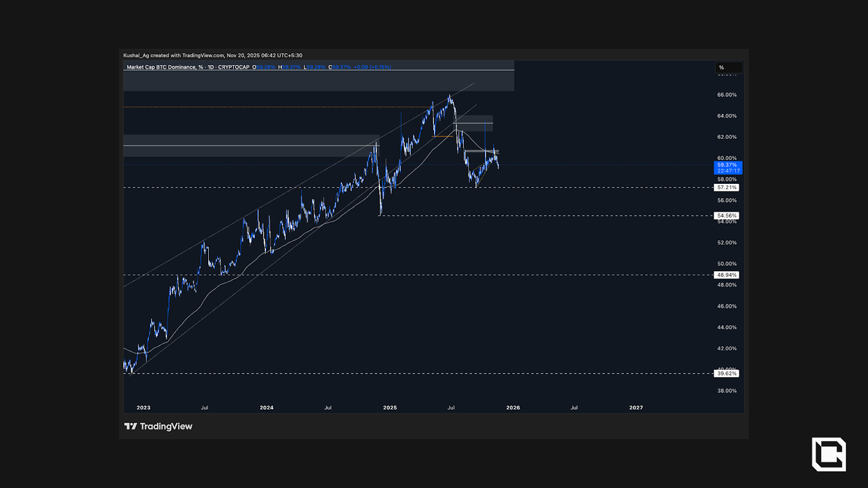Screen dimensions: 868x488
Task: Click the 2025 label on time axis
Action: point(390,408)
